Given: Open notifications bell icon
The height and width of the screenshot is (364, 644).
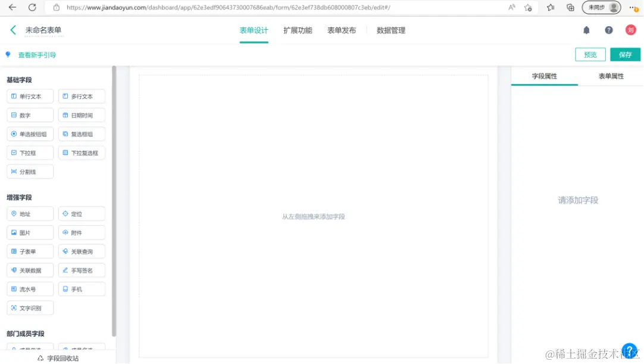Looking at the screenshot, I should tap(586, 30).
